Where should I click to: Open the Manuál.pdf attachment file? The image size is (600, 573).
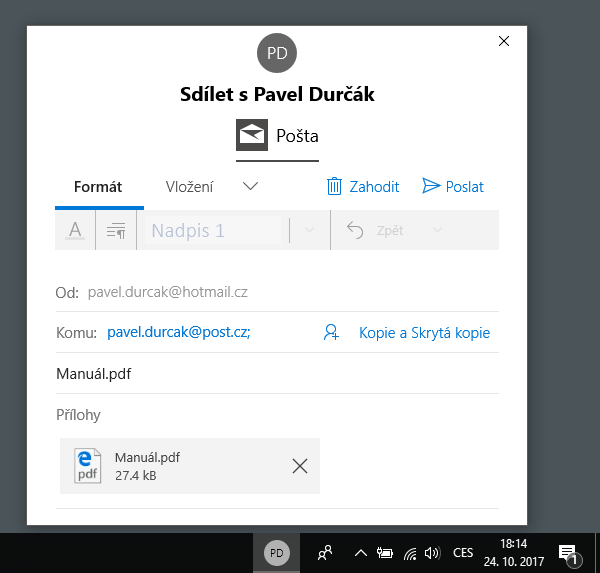pyautogui.click(x=150, y=466)
